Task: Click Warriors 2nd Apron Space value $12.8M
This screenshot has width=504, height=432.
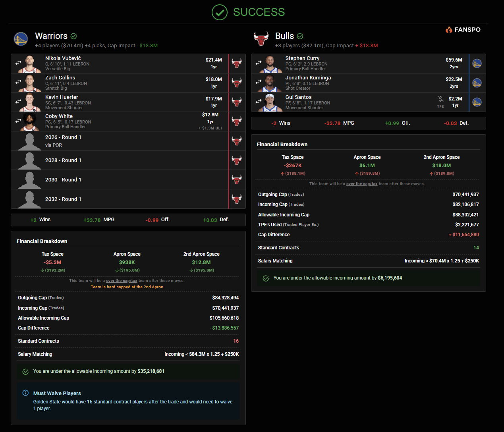Action: click(201, 262)
